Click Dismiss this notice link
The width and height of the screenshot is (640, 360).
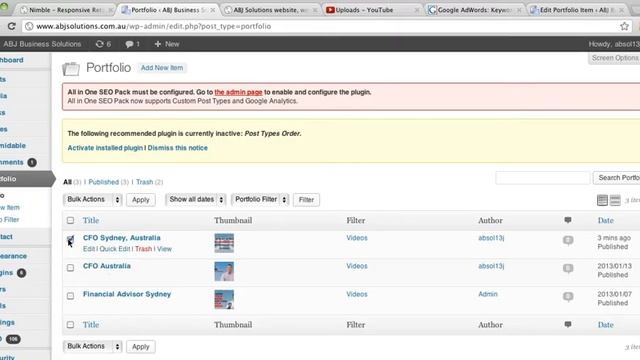point(178,148)
